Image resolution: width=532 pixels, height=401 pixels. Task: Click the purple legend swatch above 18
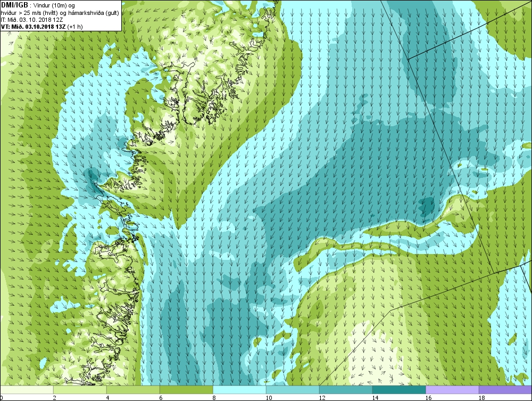click(505, 389)
